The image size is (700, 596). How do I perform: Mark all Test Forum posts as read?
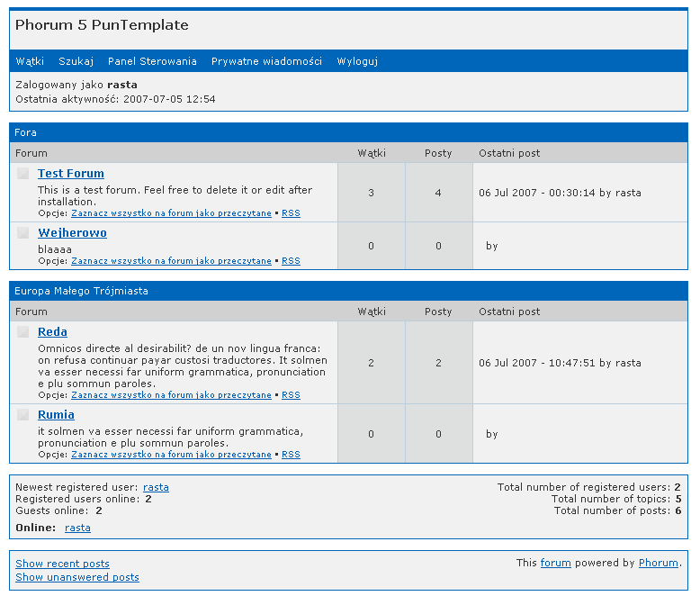tap(171, 213)
